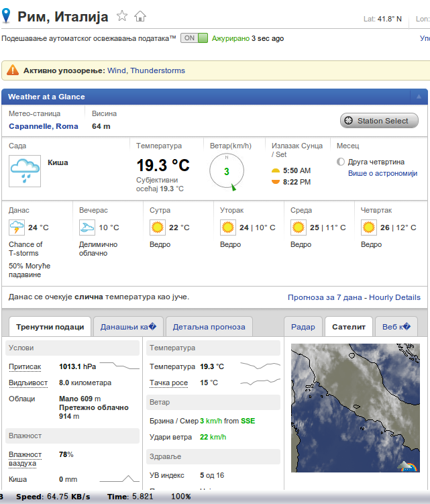The image size is (430, 504).
Task: Click the sunrise icon next to 5:50 AM
Action: 276,170
